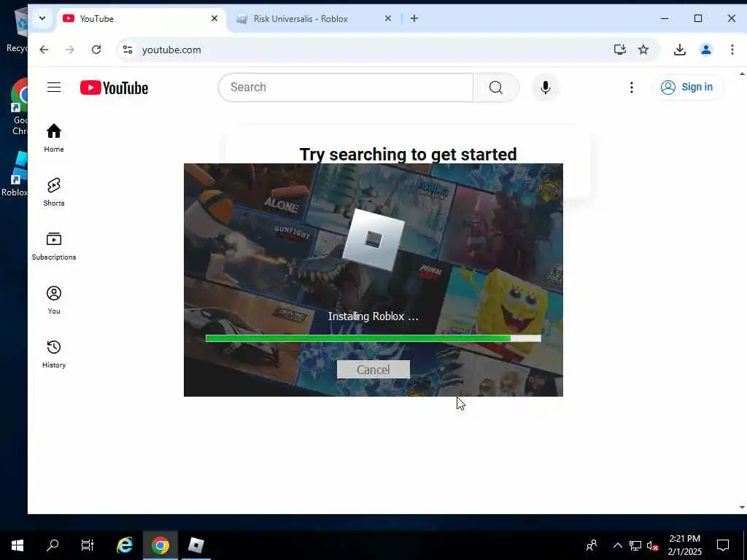Focus the YouTube search field
The image size is (747, 560).
[x=346, y=87]
